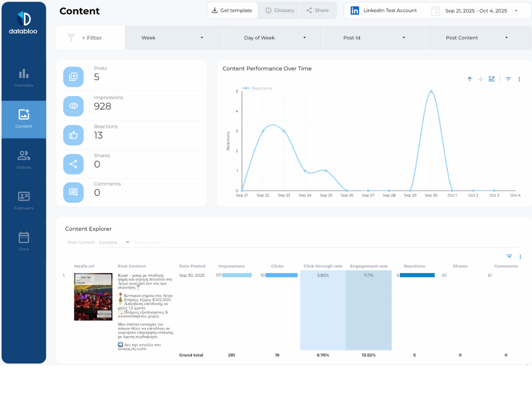
Task: Open chart options via the three-dot menu
Action: pos(519,79)
